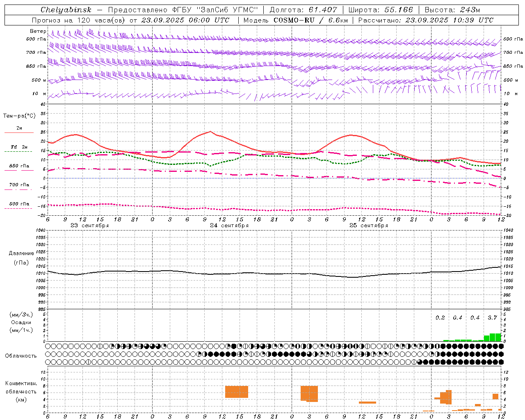
Task: Click the '0.2' precipitation total value
Action: pos(440,318)
